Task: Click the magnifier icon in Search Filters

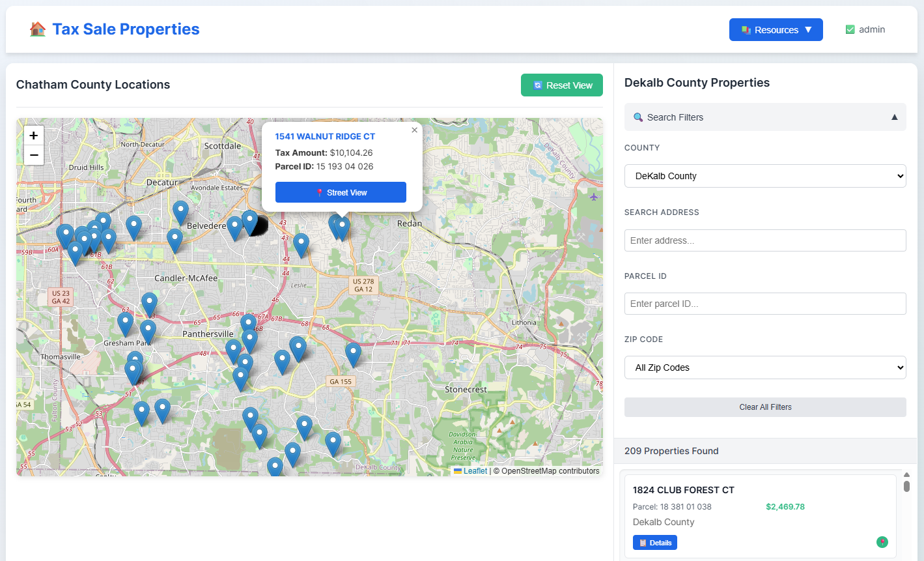Action: point(638,117)
